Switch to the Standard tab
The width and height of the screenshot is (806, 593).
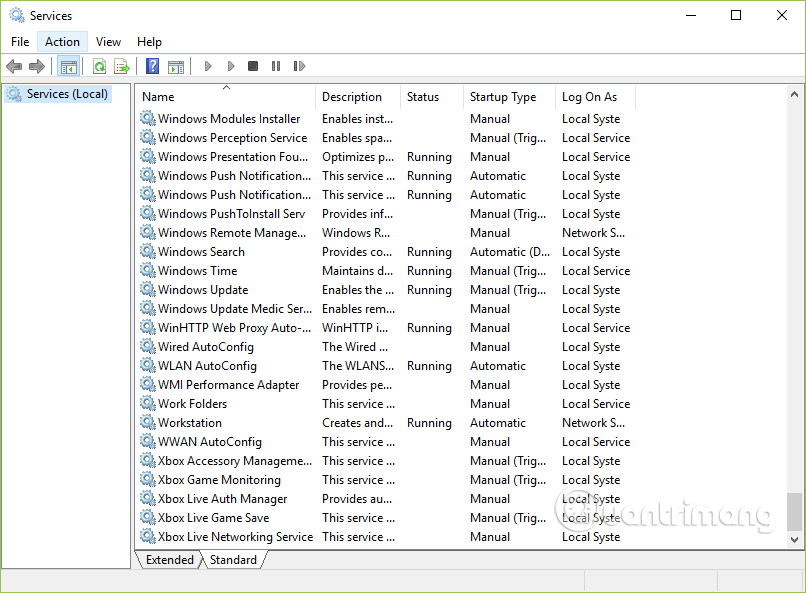232,560
